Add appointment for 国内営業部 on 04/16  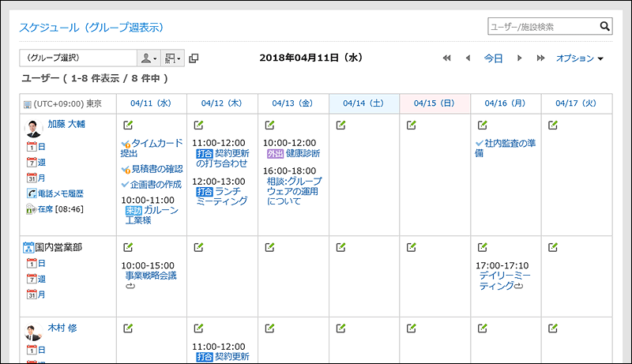tap(482, 247)
